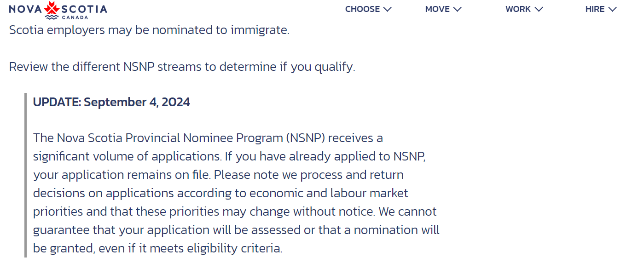The image size is (644, 269).
Task: Click the 'UPDATE: September 4, 2024' heading
Action: (111, 102)
